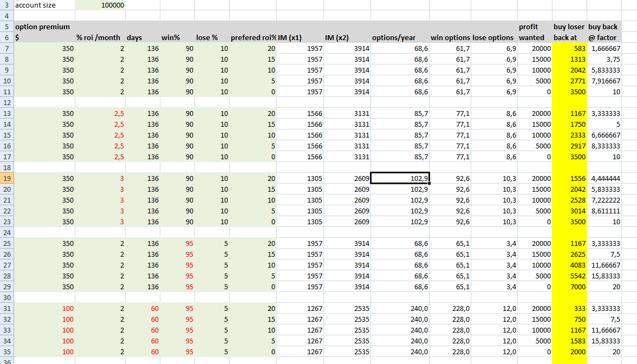
Task: Click red premium 100 in row 31
Action: [x=44, y=308]
